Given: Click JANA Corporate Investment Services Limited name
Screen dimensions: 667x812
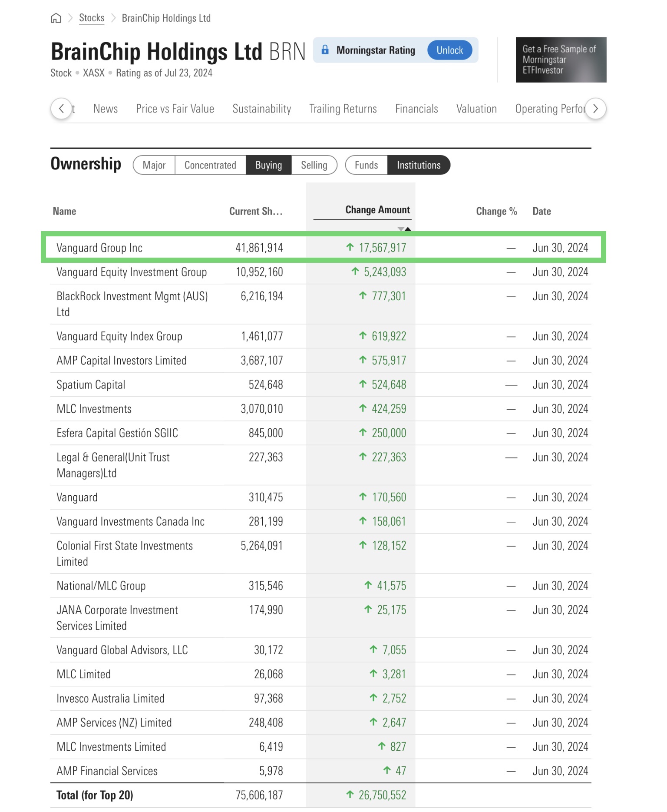Looking at the screenshot, I should 117,618.
